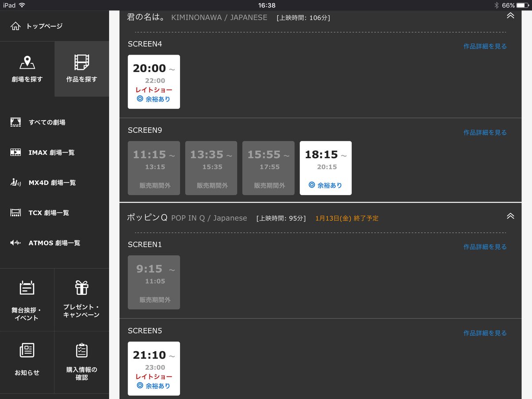This screenshot has width=532, height=399.
Task: Open the プレゼント・キャンペーン gift icon
Action: (x=82, y=288)
